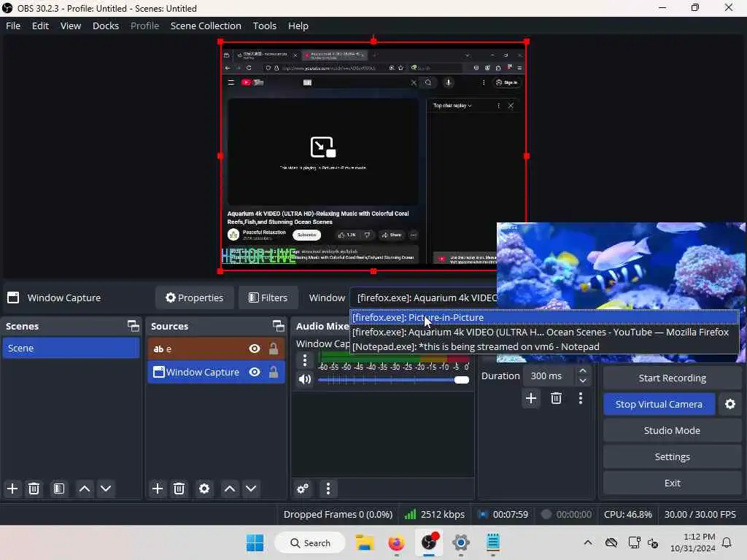747x560 pixels.
Task: Open File Explorer from the taskbar
Action: point(365,542)
